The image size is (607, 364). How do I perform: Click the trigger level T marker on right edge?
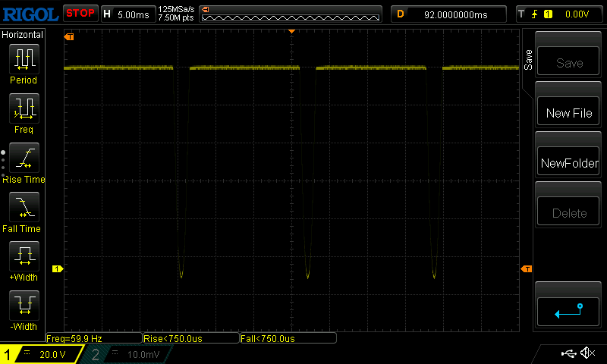pyautogui.click(x=527, y=268)
